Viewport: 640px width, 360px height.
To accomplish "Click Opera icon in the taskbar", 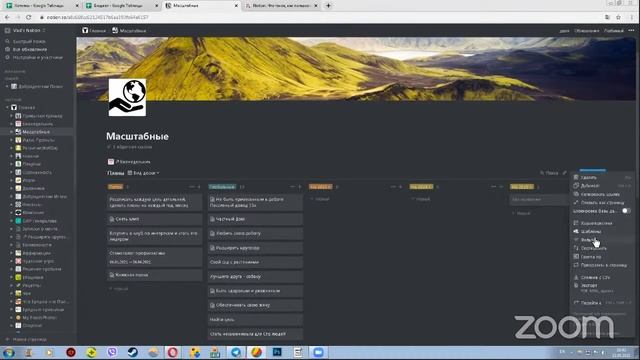I will [173, 352].
